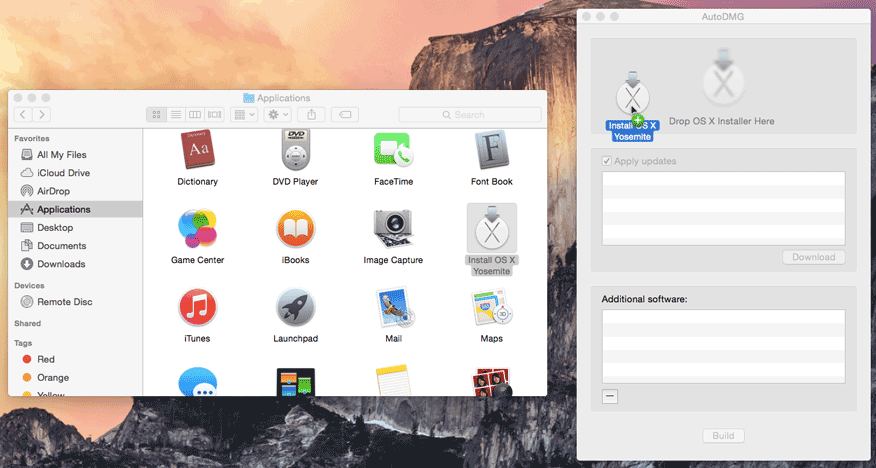Select the Launchpad rocket icon
This screenshot has height=468, width=876.
pos(295,308)
